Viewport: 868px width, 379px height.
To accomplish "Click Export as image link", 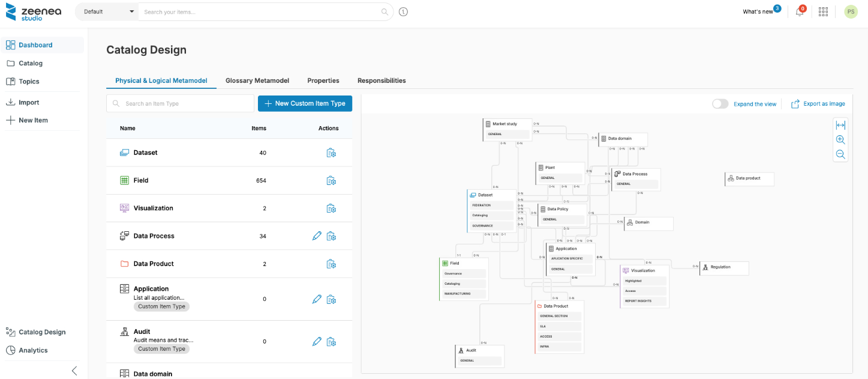I will coord(818,104).
